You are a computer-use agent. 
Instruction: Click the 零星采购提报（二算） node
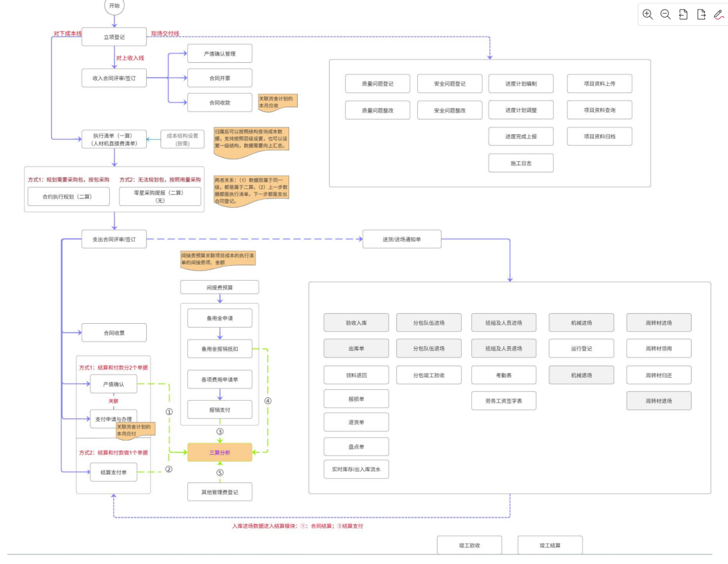pyautogui.click(x=160, y=196)
